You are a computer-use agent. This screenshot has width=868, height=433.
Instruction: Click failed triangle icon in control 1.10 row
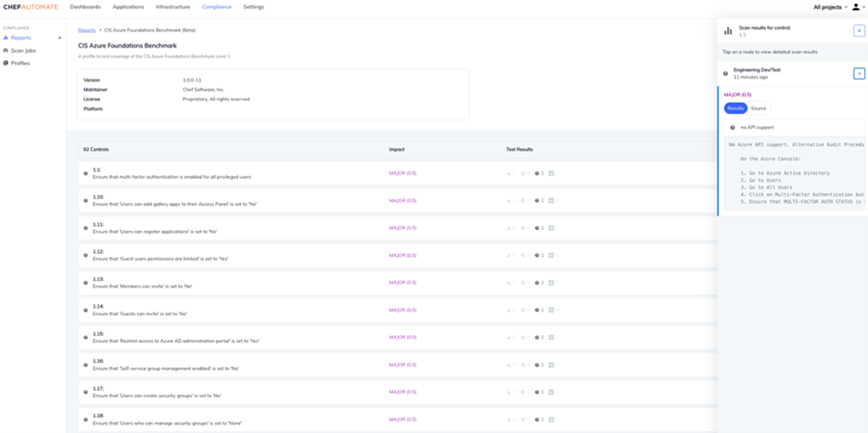coord(509,200)
